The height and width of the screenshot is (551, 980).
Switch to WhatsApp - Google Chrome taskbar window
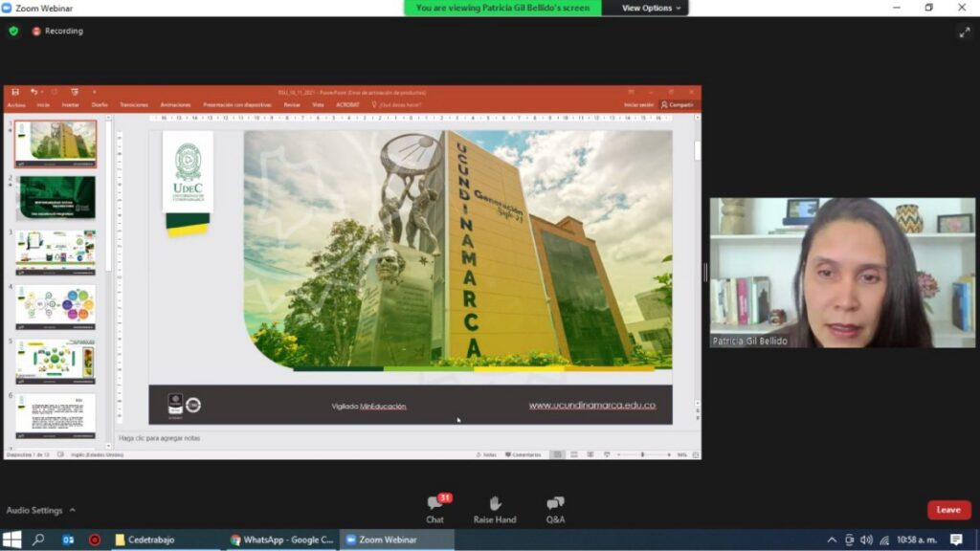click(282, 540)
